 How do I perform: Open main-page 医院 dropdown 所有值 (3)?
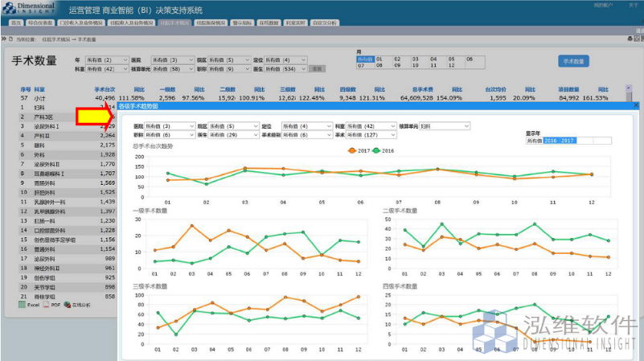172,60
